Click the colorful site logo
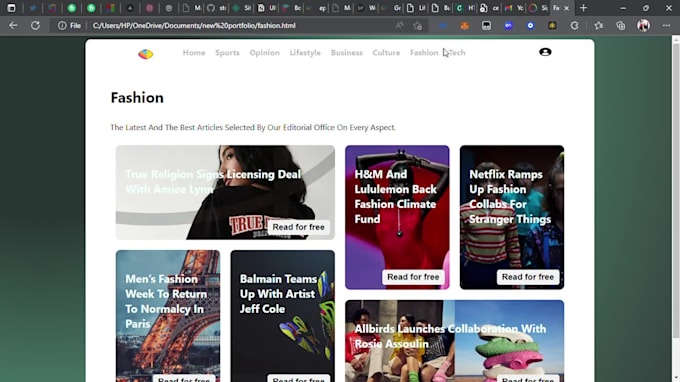 [146, 54]
